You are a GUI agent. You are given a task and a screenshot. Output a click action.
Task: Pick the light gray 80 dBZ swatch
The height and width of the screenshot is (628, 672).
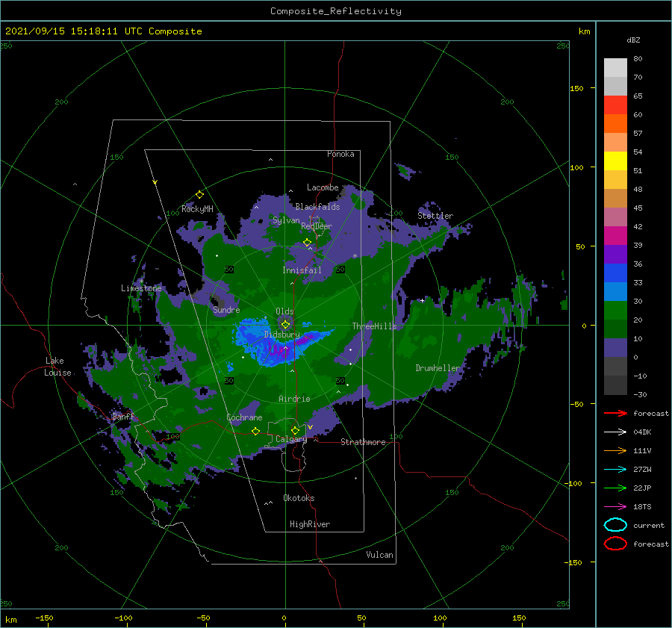[615, 67]
